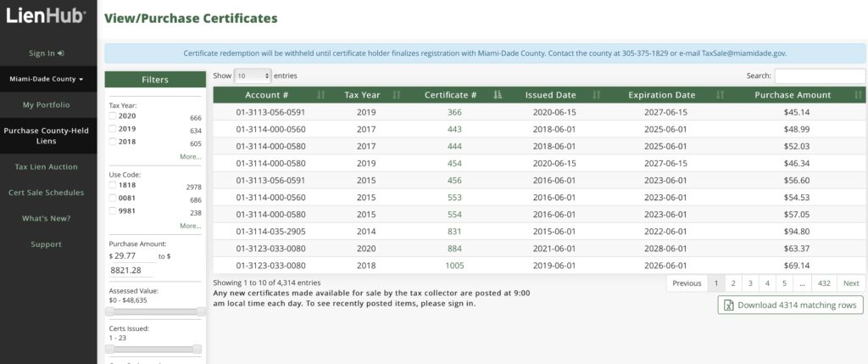This screenshot has height=364, width=868.
Task: Open My Portfolio in the sidebar
Action: (47, 104)
